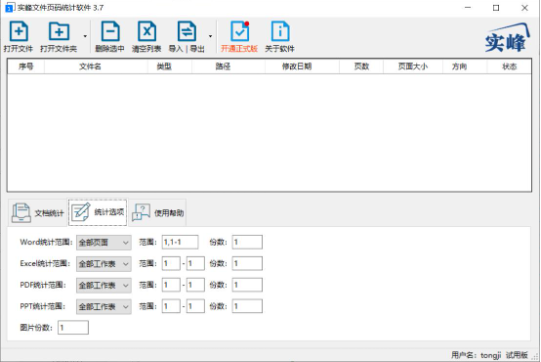The image size is (541, 362).
Task: Click the 打开文件夹 (open folder) icon
Action: click(x=59, y=31)
